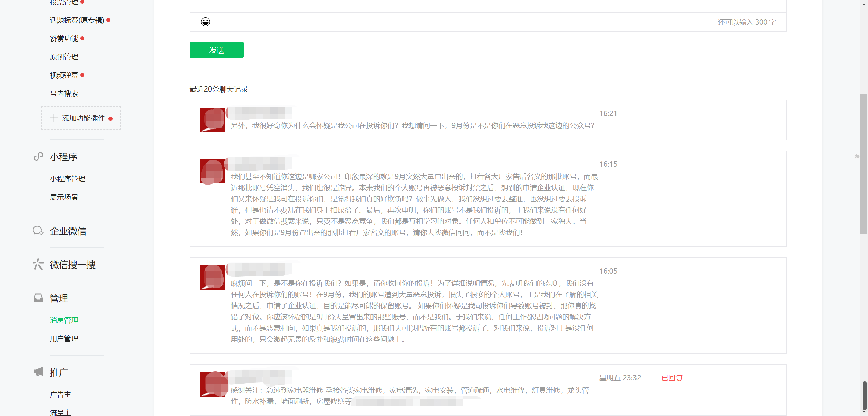This screenshot has width=868, height=416.
Task: Click the 已回复 status label
Action: click(672, 378)
